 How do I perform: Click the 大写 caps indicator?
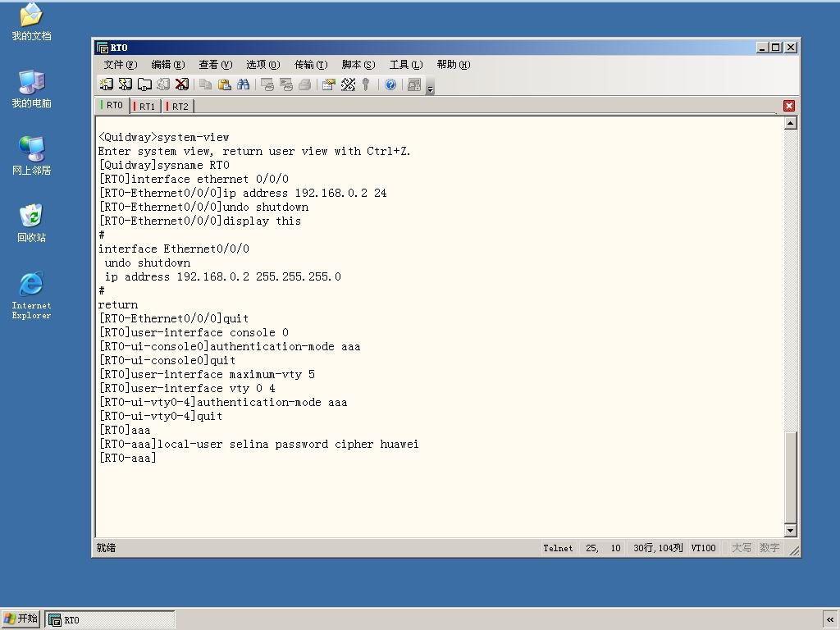point(742,548)
